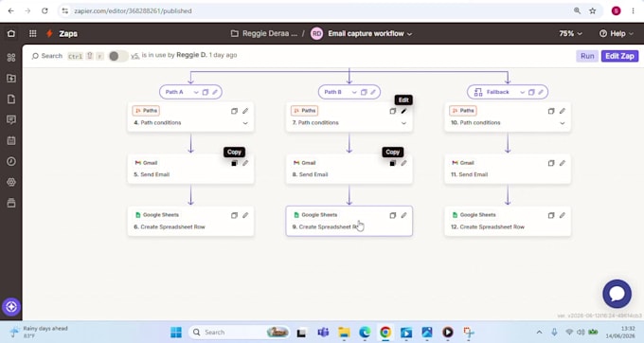Open Microsoft Edge from the taskbar
This screenshot has height=343, width=644.
click(365, 332)
